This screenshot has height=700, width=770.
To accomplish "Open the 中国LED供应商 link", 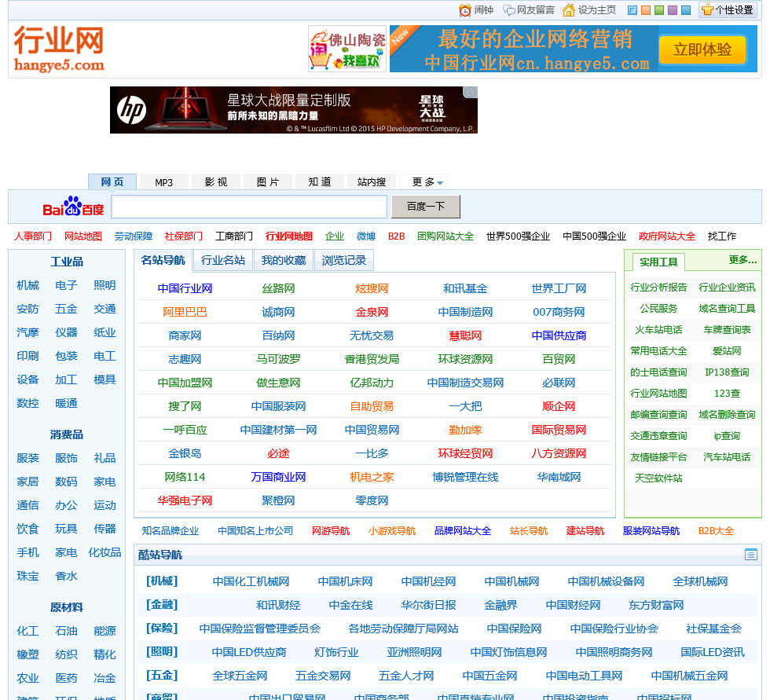I will (249, 652).
